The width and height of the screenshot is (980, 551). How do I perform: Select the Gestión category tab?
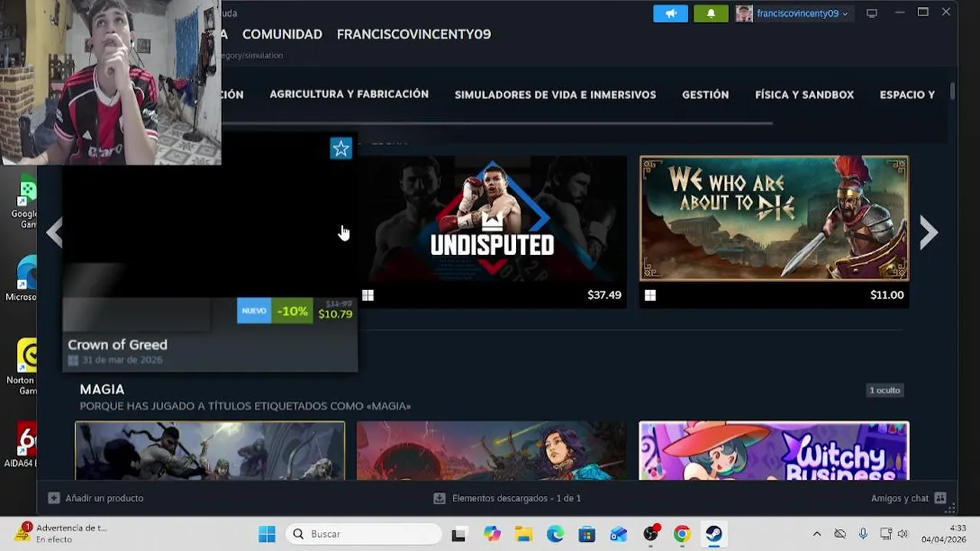(x=705, y=95)
